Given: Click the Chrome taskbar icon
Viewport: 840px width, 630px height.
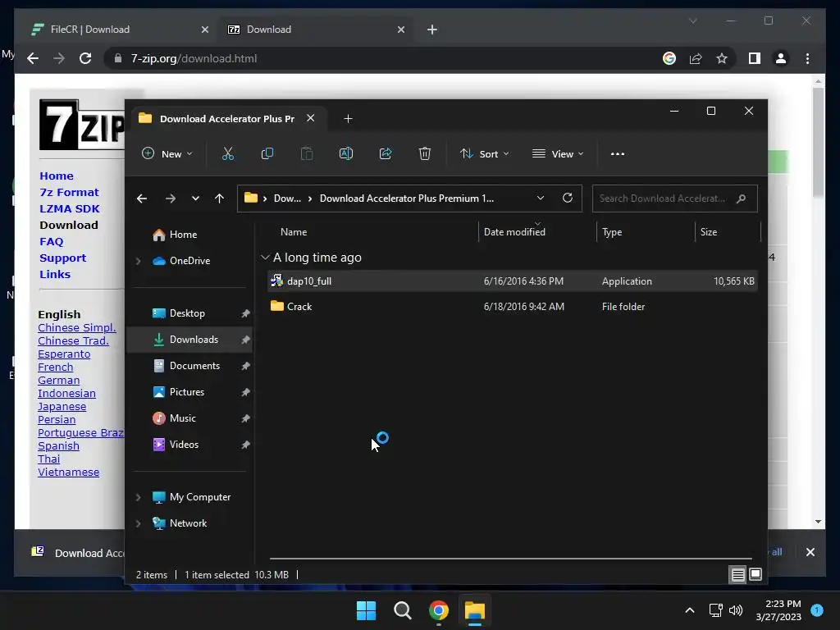Looking at the screenshot, I should (x=439, y=610).
